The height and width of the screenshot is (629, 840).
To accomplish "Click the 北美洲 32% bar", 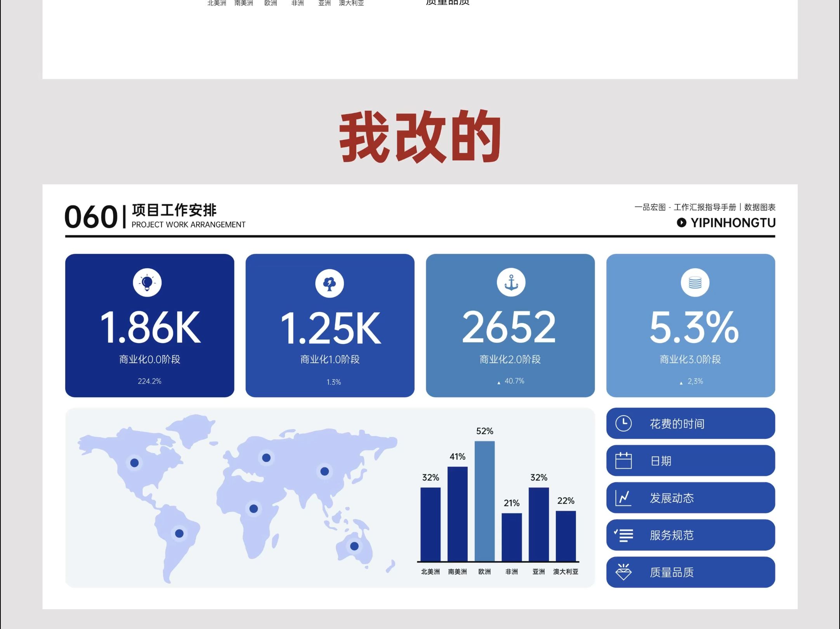I will point(430,524).
